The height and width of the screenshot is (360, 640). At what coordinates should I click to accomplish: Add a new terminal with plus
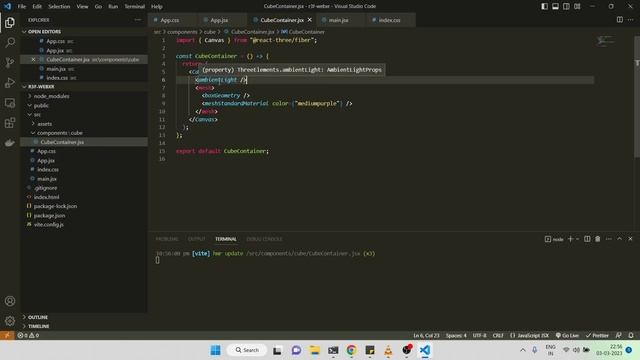[571, 239]
